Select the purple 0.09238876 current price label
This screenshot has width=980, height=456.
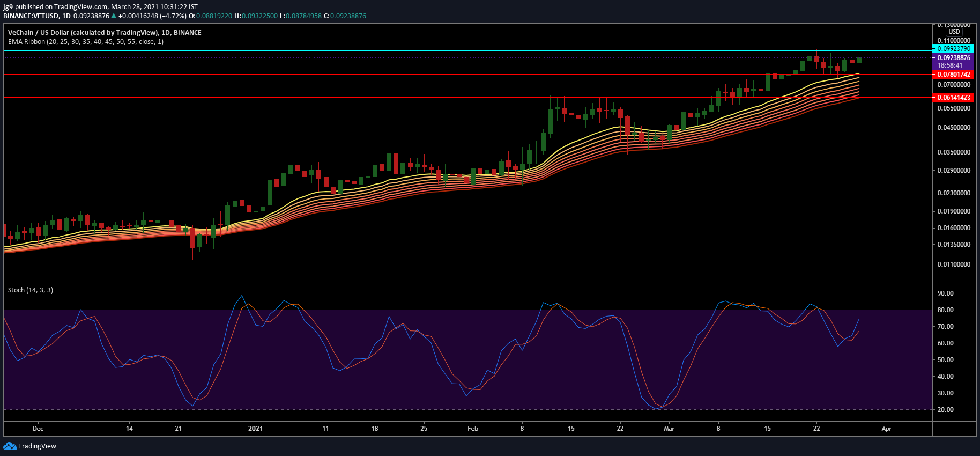point(953,58)
